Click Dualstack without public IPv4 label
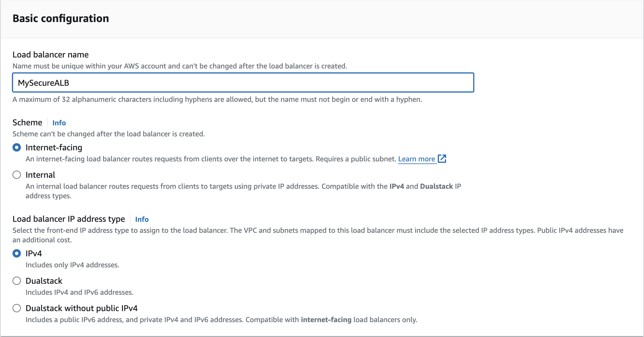The width and height of the screenshot is (644, 337). 82,308
